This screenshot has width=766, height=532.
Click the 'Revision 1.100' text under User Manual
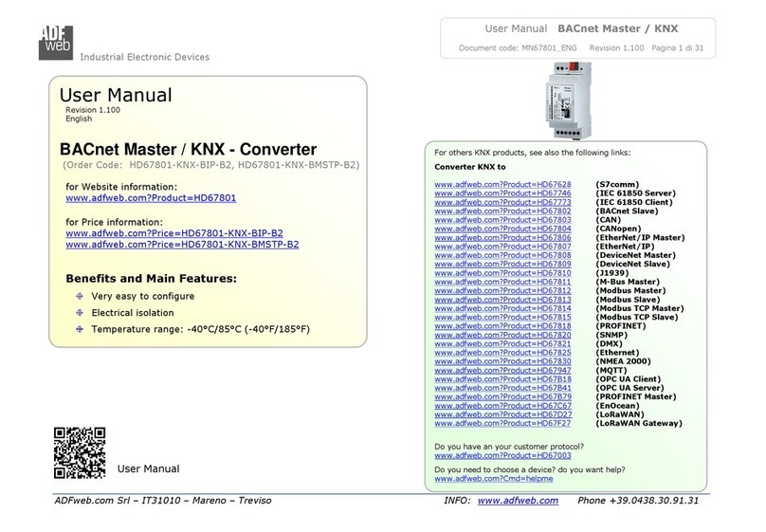(x=93, y=110)
